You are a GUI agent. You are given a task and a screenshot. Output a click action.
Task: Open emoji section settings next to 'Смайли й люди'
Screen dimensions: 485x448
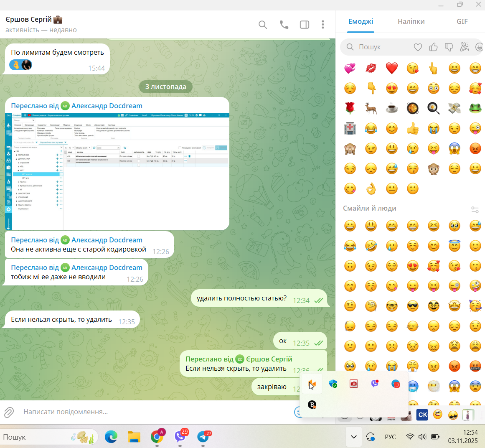[x=475, y=210]
